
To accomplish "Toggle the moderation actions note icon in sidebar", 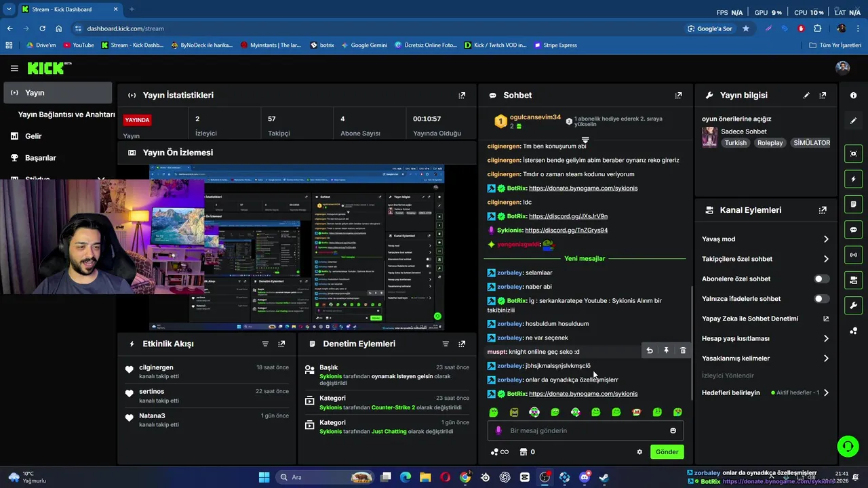I will coord(853,204).
